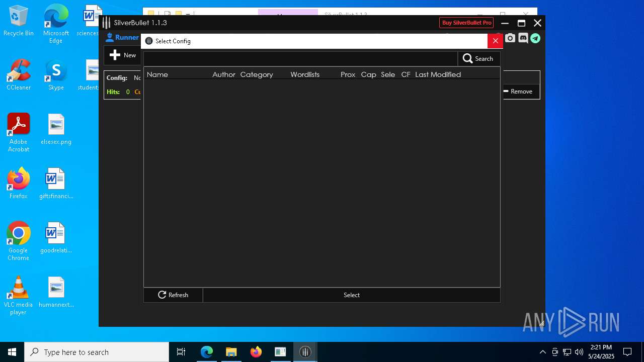This screenshot has width=644, height=362.
Task: Sort configs by Author column
Action: coord(224,74)
